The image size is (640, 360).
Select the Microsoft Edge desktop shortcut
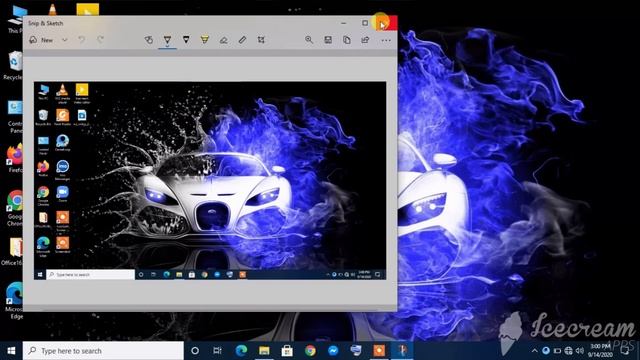click(x=14, y=300)
